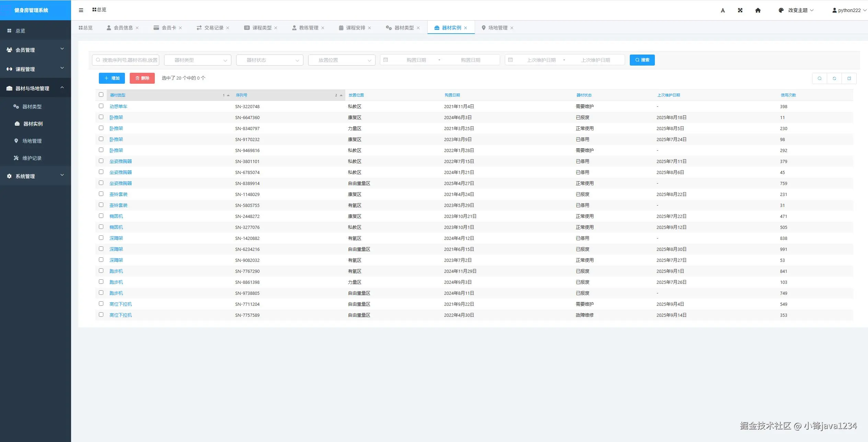Click the hamburger menu collapse icon
The image size is (868, 442).
click(x=81, y=10)
